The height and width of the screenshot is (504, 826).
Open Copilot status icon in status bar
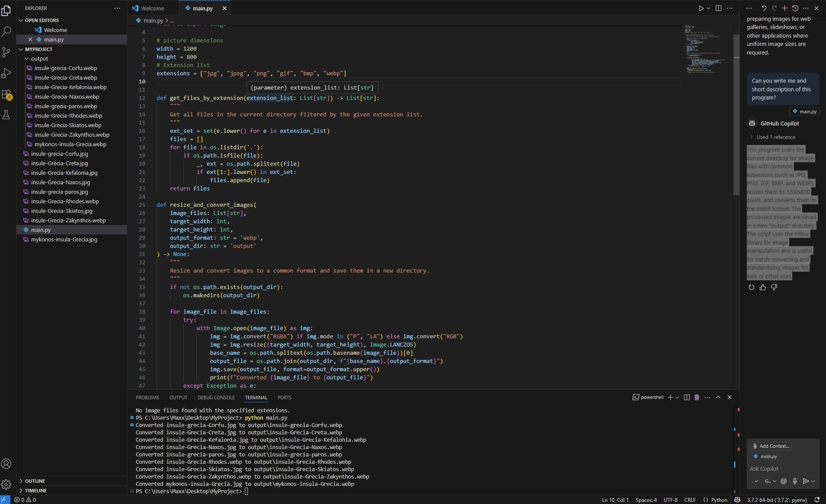(x=737, y=500)
